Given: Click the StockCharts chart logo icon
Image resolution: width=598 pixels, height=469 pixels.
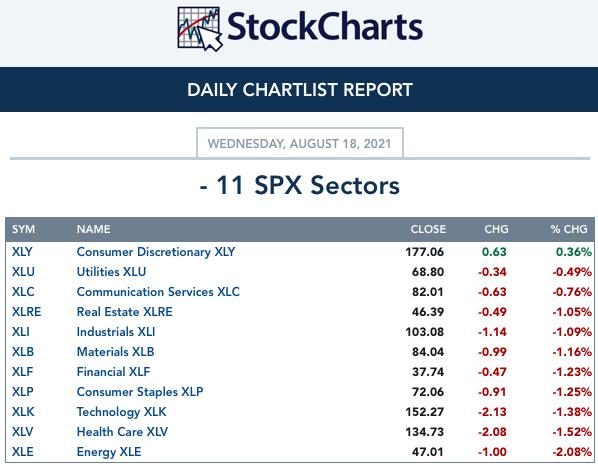Looking at the screenshot, I should click(199, 29).
